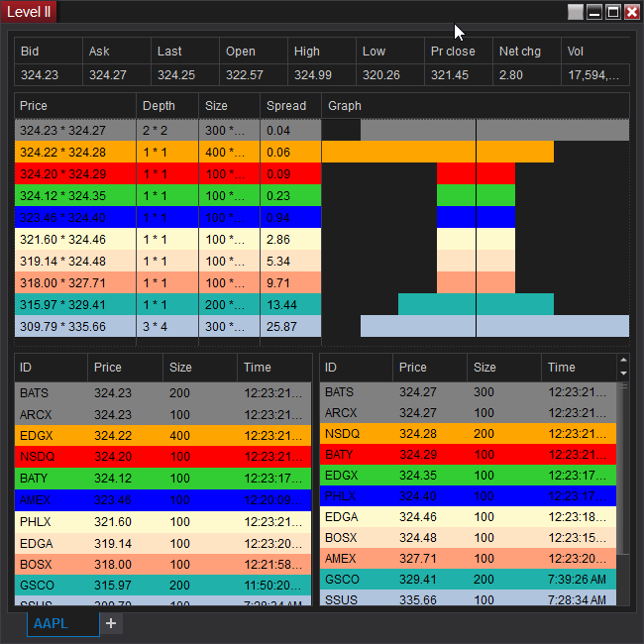The width and height of the screenshot is (644, 644).
Task: Select AMEX bid row at 323.46
Action: point(163,499)
